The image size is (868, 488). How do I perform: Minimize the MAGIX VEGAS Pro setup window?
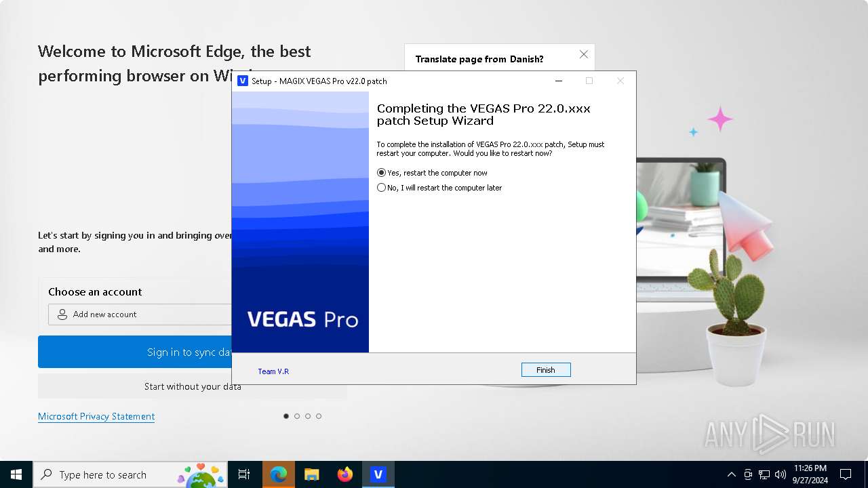(559, 81)
